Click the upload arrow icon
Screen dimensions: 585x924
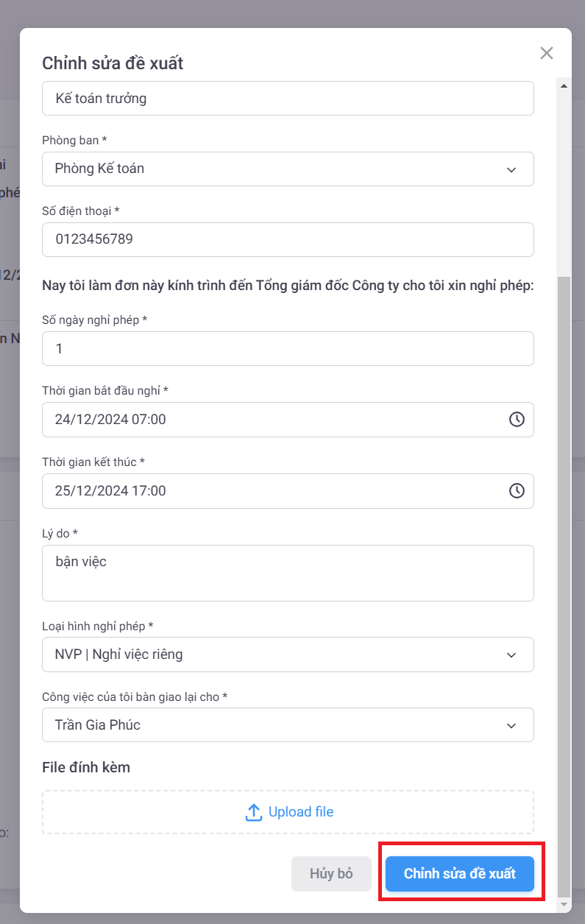click(253, 812)
